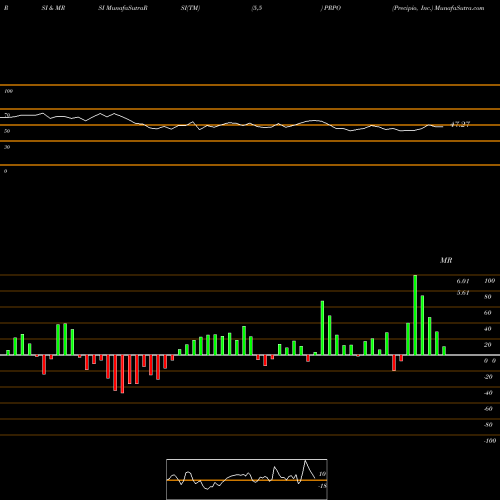Click the -40 label on the MR axis
This screenshot has width=500, height=500.
tap(488, 393)
